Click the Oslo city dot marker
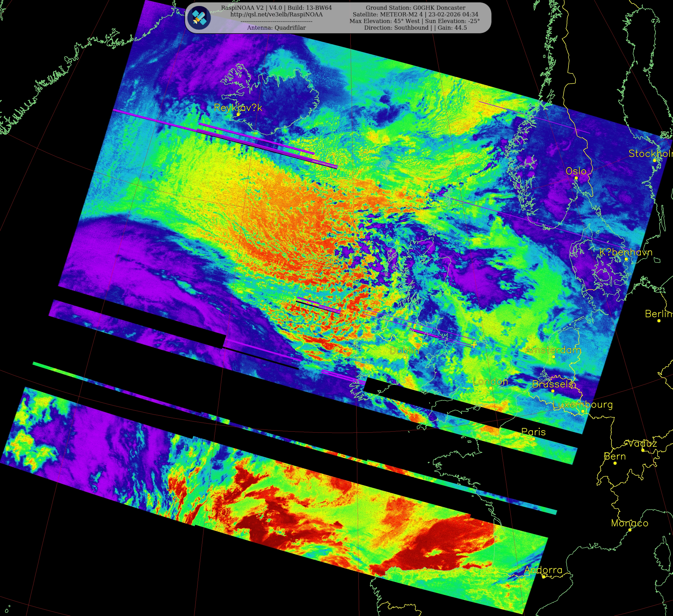The height and width of the screenshot is (616, 673). (576, 178)
